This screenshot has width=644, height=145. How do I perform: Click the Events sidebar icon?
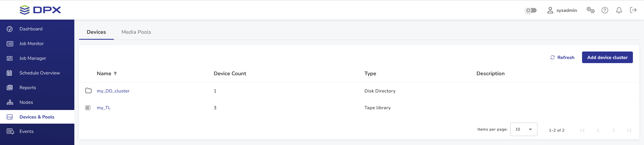[x=10, y=131]
